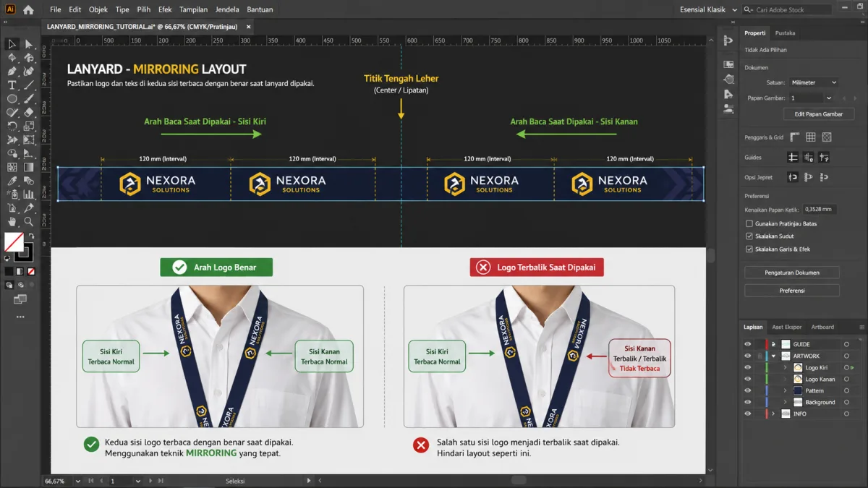Uncheck the Skalakan Sudut checkbox
Image resolution: width=868 pixels, height=488 pixels.
pyautogui.click(x=749, y=236)
